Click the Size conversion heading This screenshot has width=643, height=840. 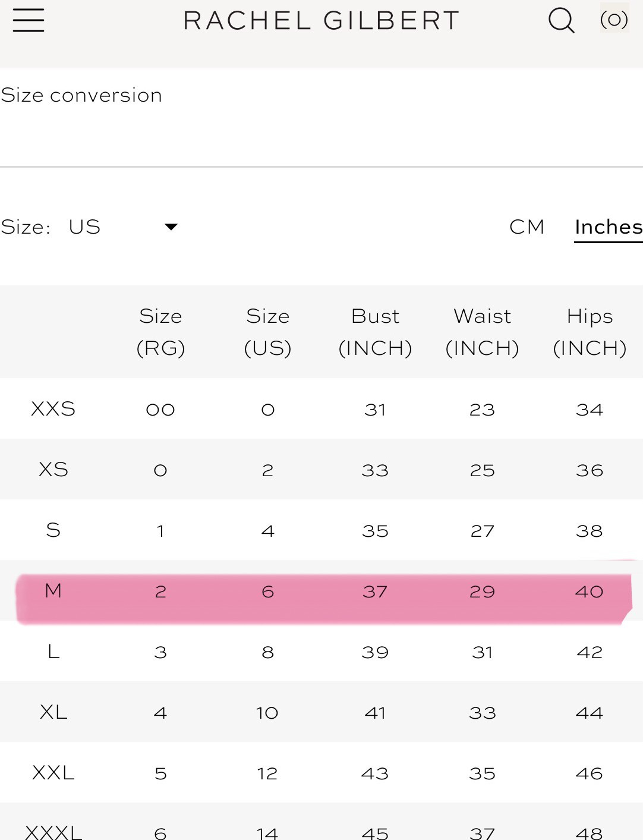pos(82,95)
